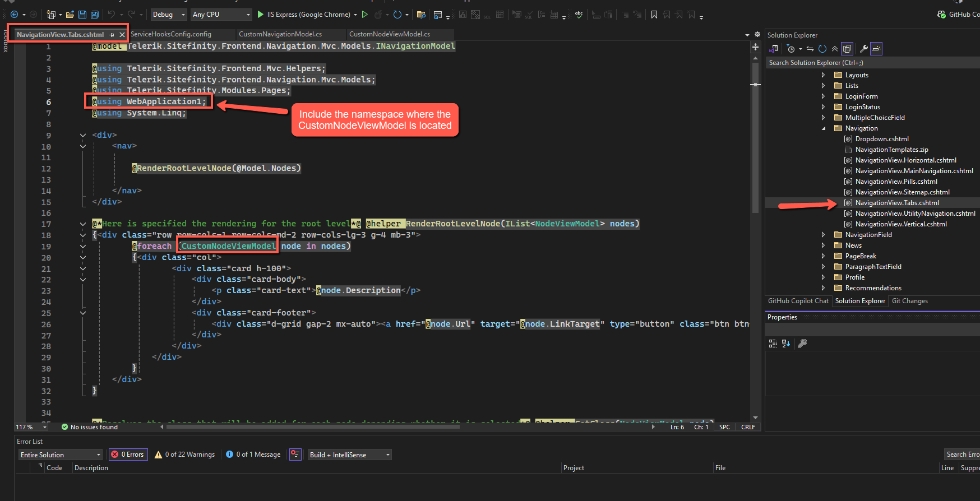Image resolution: width=980 pixels, height=501 pixels.
Task: Start debugging with the green play icon
Action: pyautogui.click(x=260, y=15)
